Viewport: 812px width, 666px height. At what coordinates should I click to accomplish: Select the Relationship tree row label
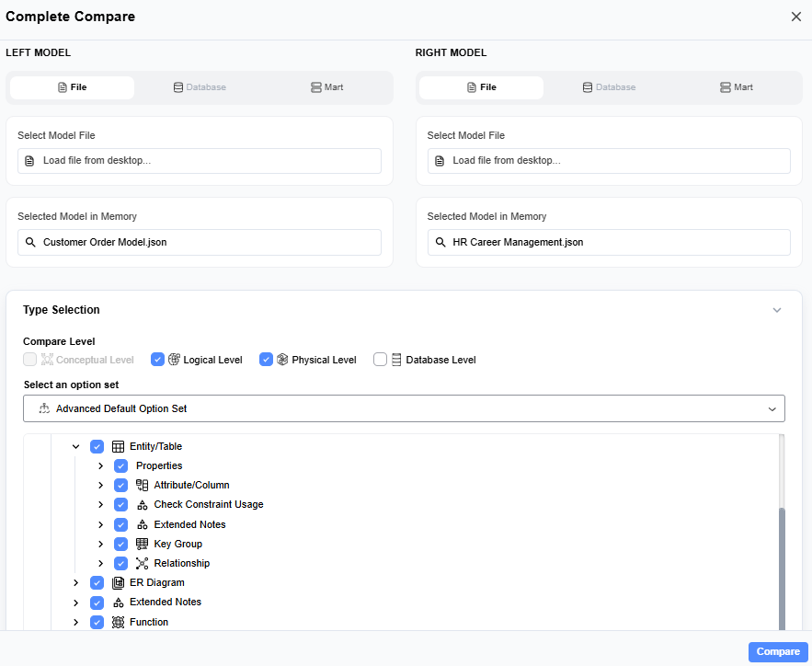point(182,564)
